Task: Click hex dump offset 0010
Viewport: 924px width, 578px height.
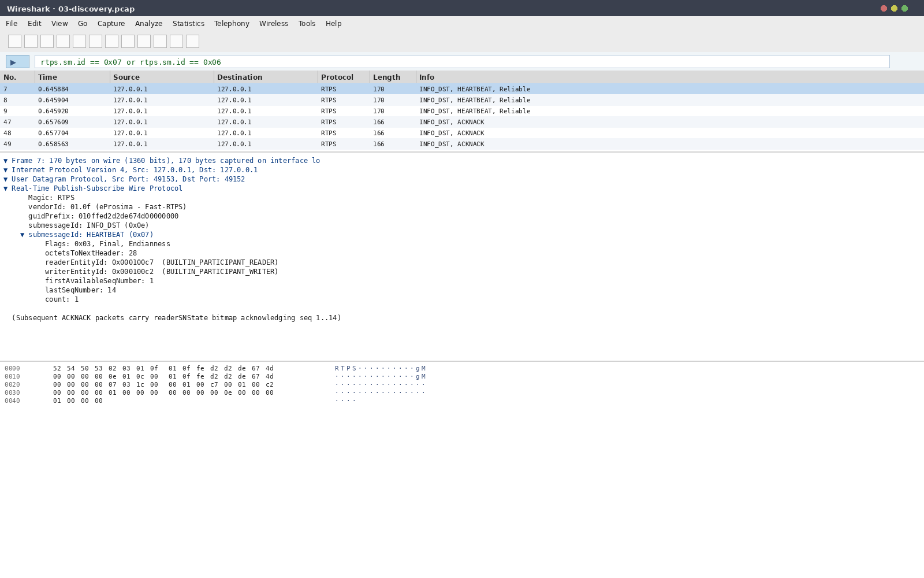Action: pos(12,376)
